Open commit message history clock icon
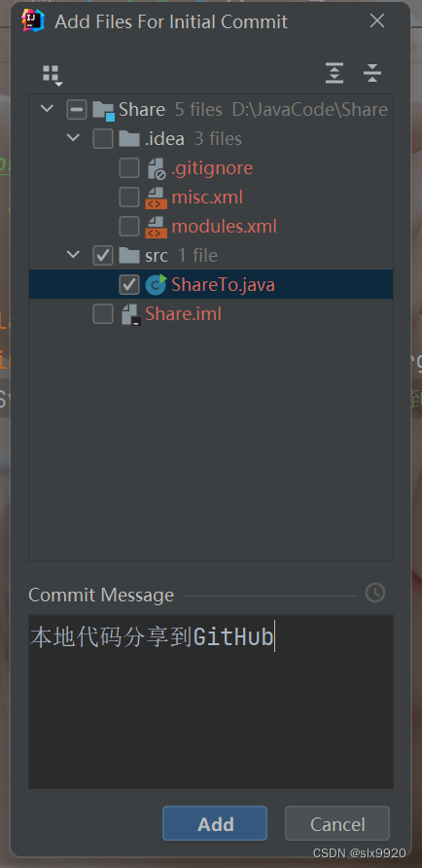422x868 pixels. [375, 593]
